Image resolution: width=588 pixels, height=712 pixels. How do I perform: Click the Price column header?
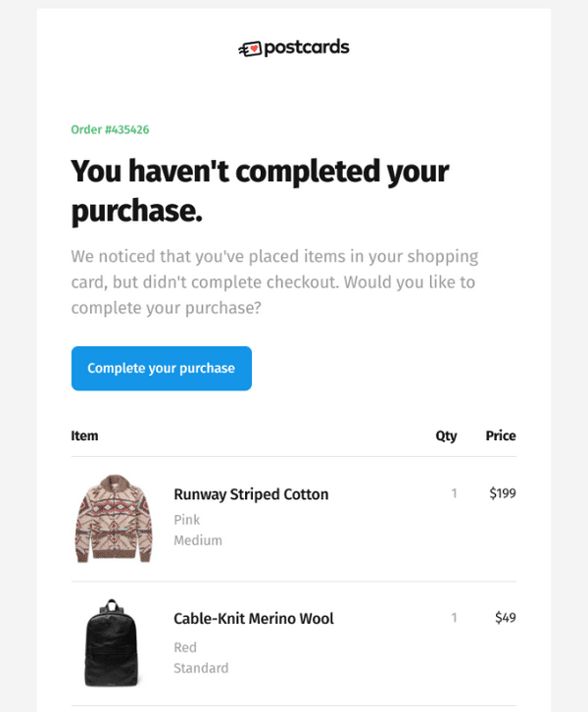[501, 435]
